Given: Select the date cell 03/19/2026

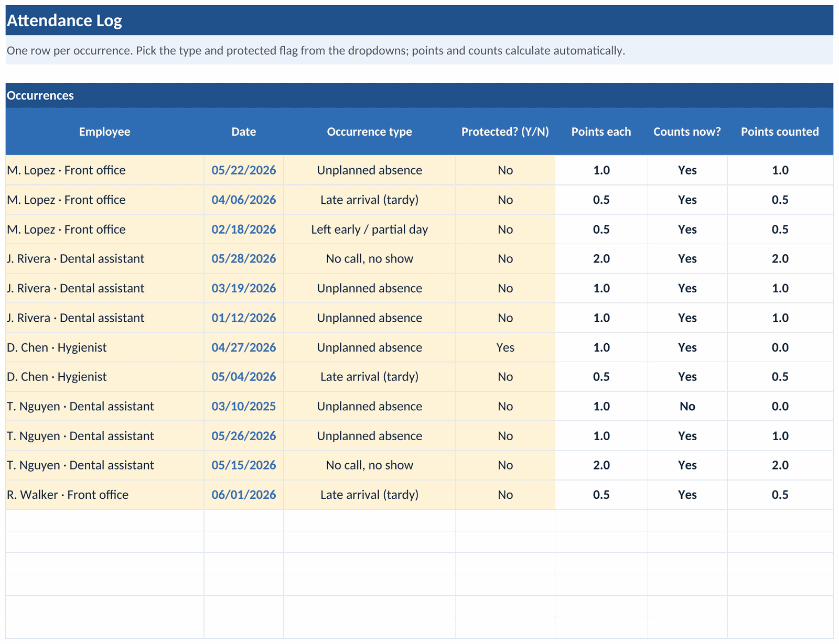Looking at the screenshot, I should (x=244, y=288).
